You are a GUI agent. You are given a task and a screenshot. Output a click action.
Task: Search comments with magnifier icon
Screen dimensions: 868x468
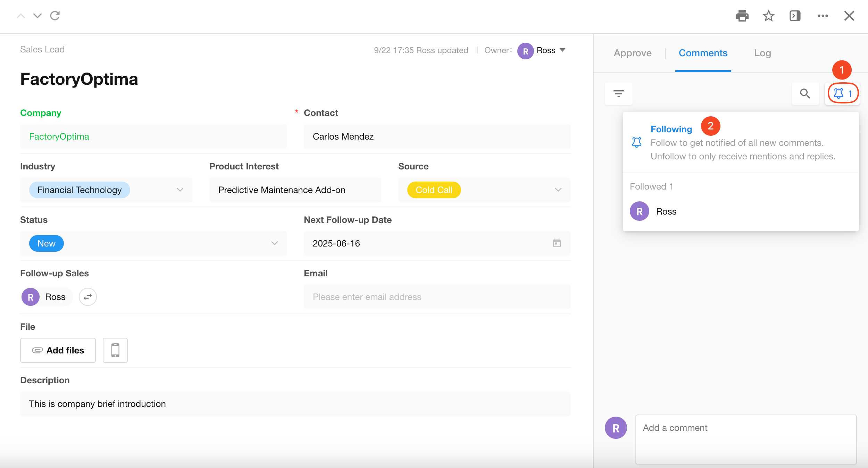coord(805,94)
